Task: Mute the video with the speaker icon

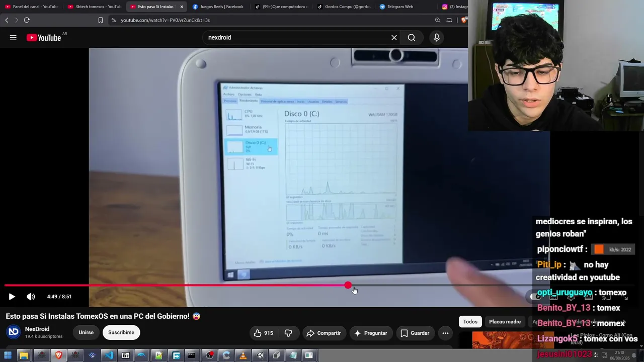Action: click(31, 297)
